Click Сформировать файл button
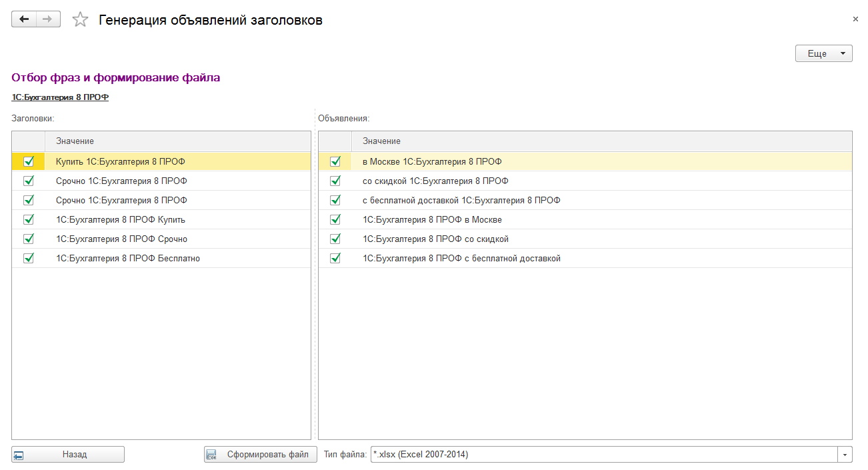Image resolution: width=868 pixels, height=470 pixels. click(x=260, y=455)
